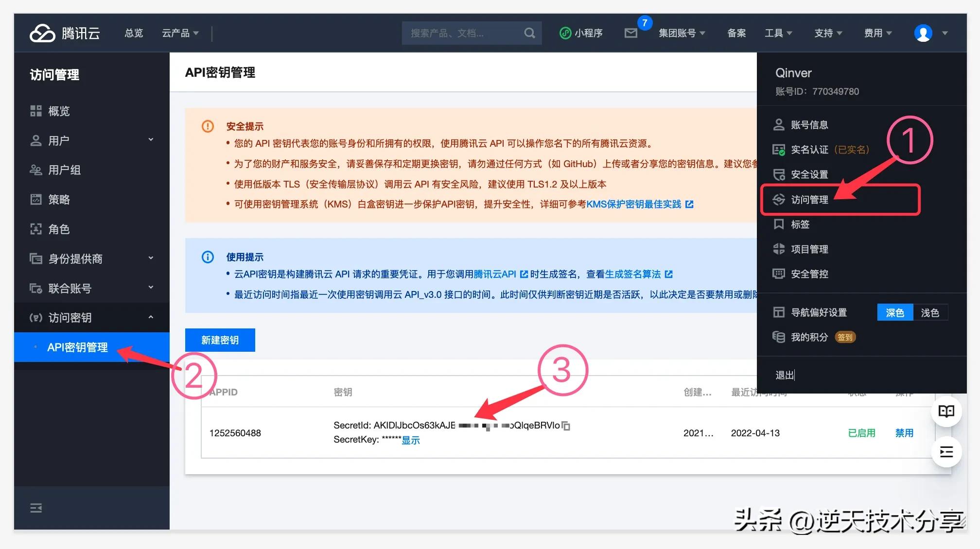This screenshot has width=980, height=549.
Task: Copy the SecretId using the copy icon
Action: click(565, 426)
